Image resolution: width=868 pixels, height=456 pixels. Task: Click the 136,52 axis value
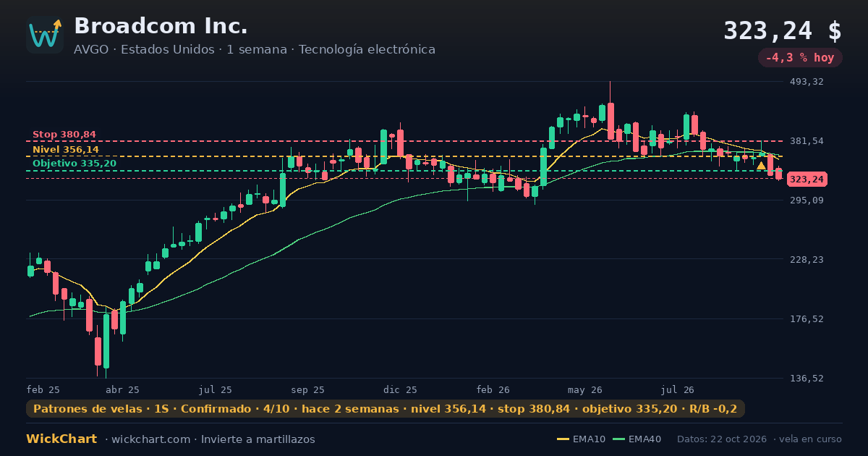pos(807,379)
